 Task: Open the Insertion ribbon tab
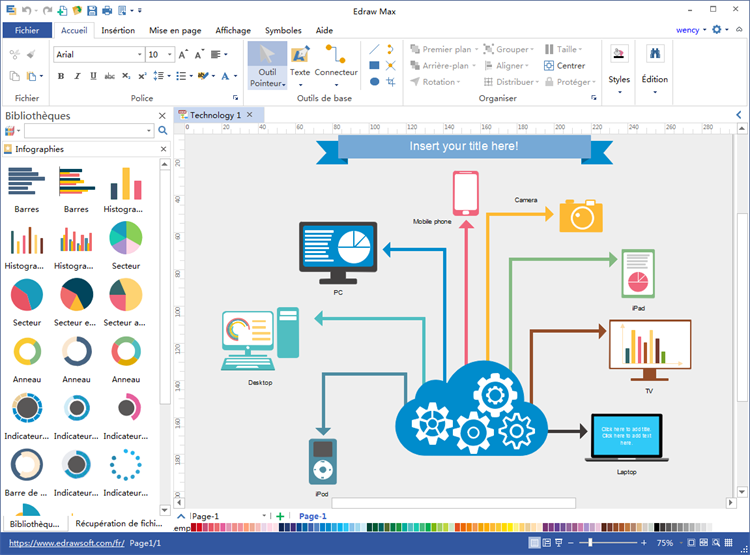coord(118,31)
